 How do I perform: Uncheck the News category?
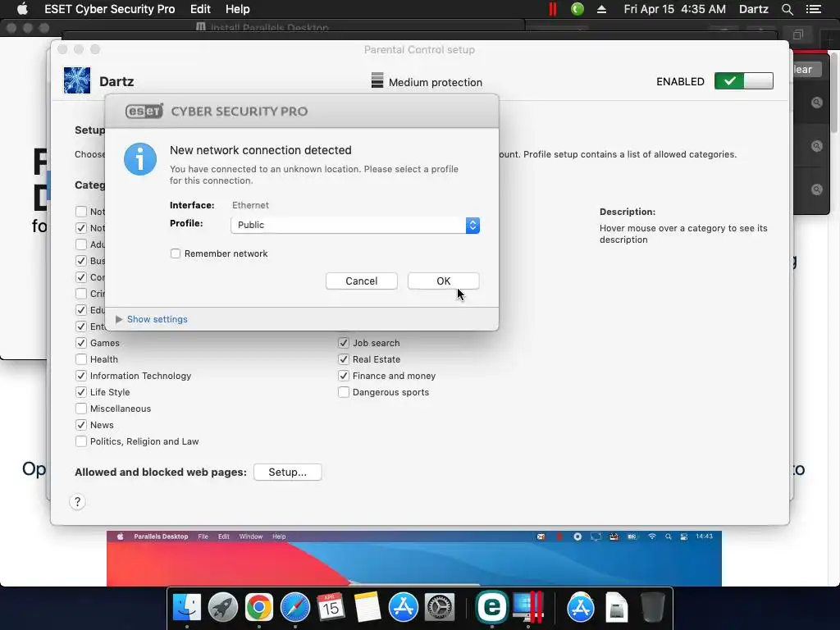pos(81,425)
